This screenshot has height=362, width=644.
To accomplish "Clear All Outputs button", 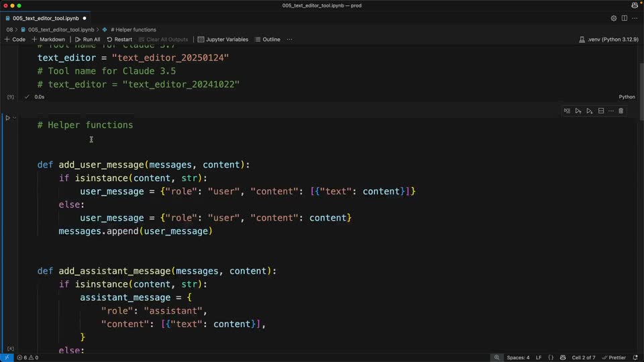I will pyautogui.click(x=163, y=40).
